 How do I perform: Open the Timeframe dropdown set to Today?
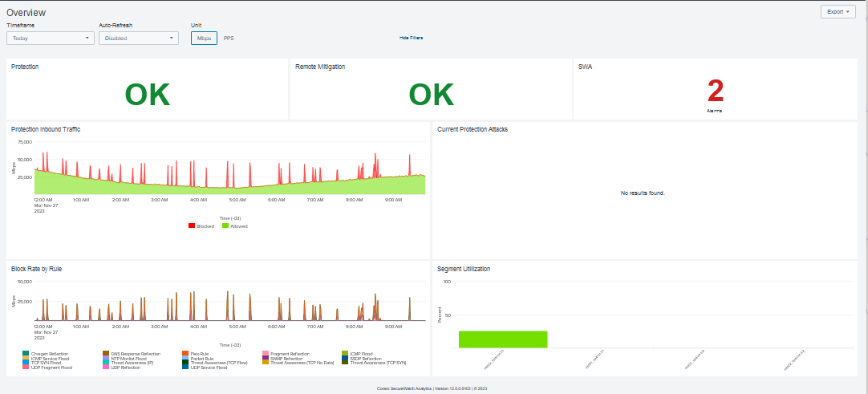pos(50,38)
